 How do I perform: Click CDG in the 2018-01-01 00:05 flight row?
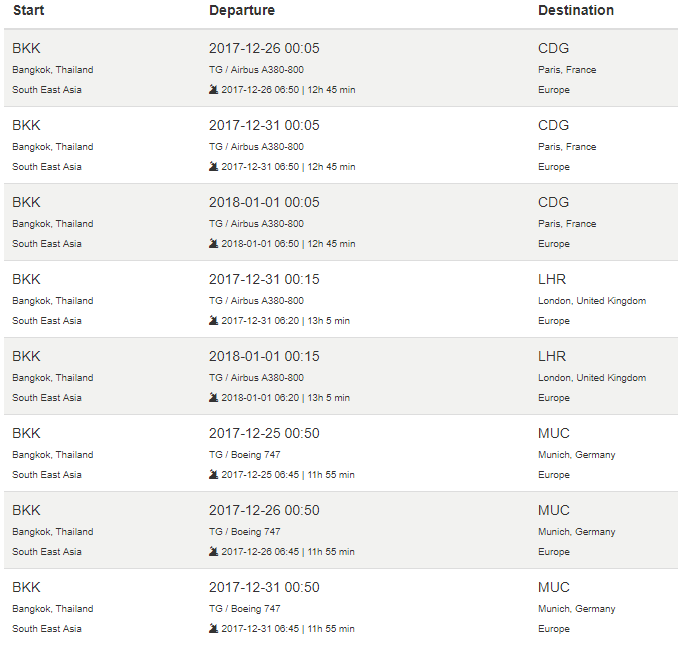tap(553, 203)
